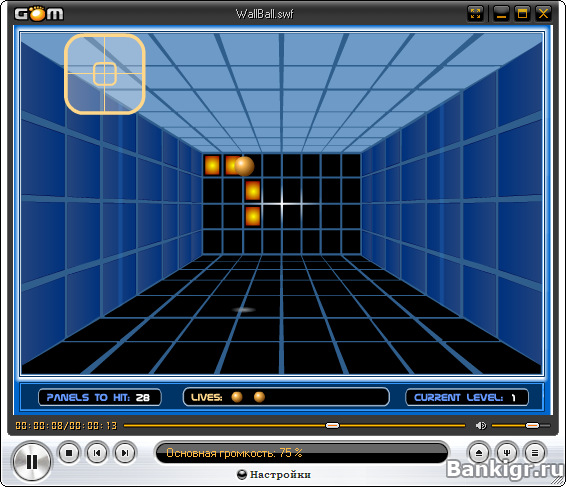566x487 pixels.
Task: Open the equalizer control panel icon
Action: pyautogui.click(x=507, y=453)
